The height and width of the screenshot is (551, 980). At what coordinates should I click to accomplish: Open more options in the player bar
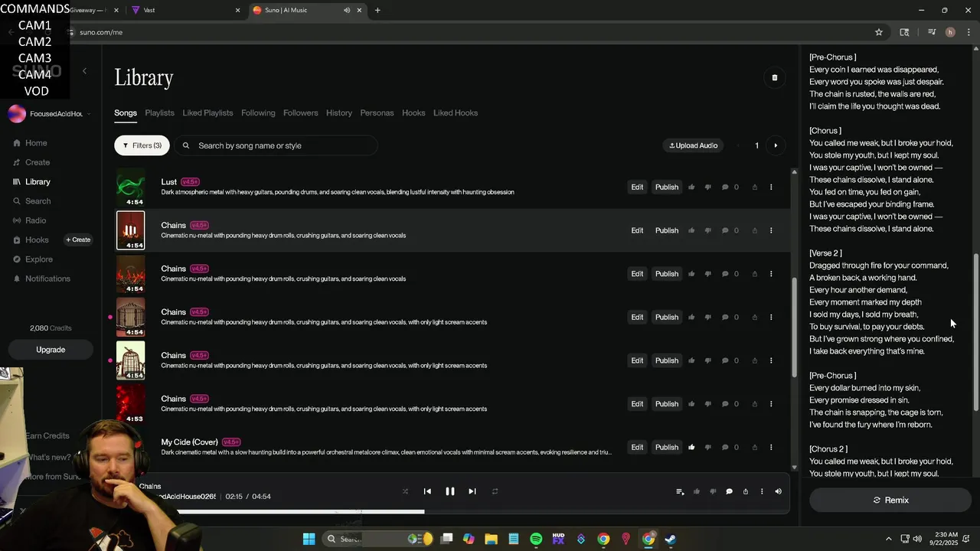(762, 491)
